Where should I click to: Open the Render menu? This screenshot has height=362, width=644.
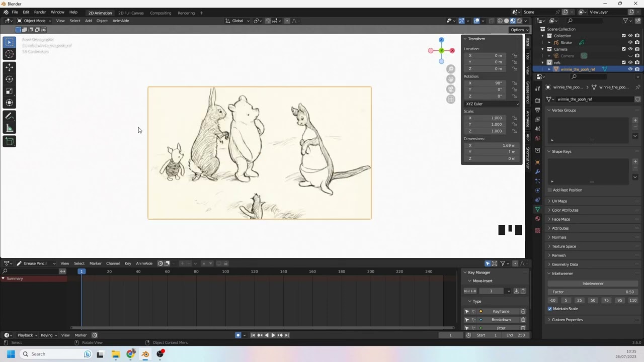tap(40, 12)
